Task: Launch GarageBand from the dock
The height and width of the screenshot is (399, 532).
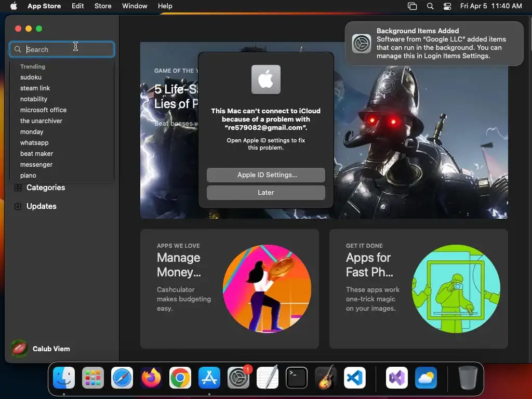Action: (326, 378)
